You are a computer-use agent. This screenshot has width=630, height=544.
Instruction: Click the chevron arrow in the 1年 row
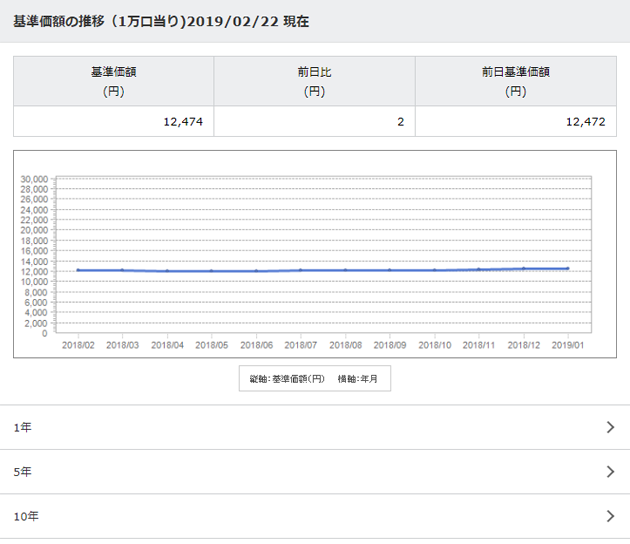(x=610, y=428)
